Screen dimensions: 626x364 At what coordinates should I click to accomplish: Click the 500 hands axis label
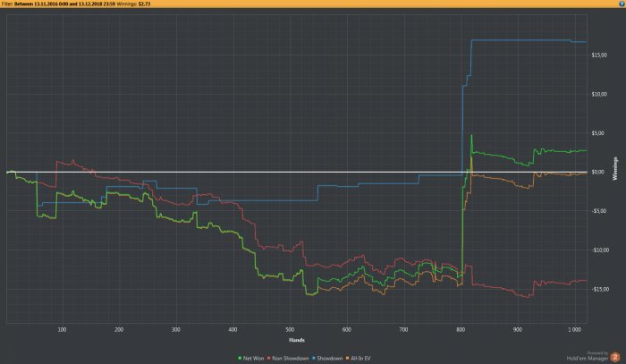coord(290,330)
